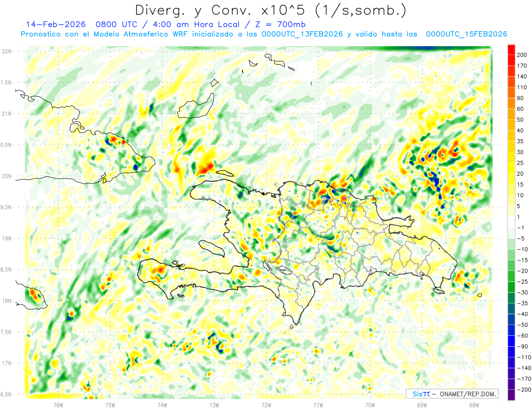
Task: Click the latitude label '22N'
Action: point(7,51)
